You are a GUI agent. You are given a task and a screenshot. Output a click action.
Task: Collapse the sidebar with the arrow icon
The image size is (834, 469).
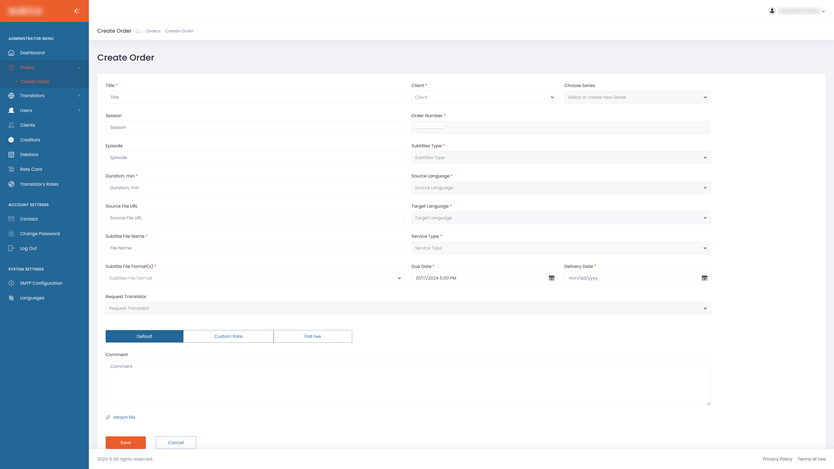coord(76,11)
